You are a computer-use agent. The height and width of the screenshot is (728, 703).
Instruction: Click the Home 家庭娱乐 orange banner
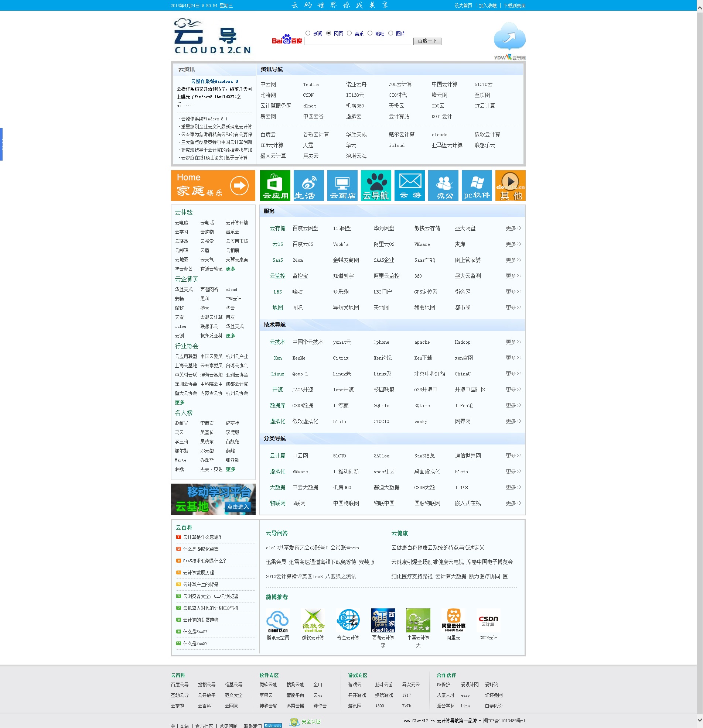pyautogui.click(x=213, y=185)
